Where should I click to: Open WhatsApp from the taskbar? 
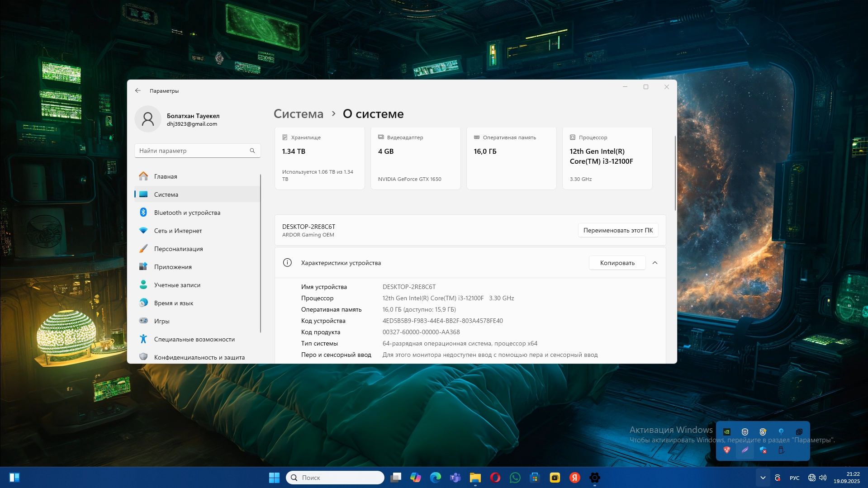click(x=515, y=478)
